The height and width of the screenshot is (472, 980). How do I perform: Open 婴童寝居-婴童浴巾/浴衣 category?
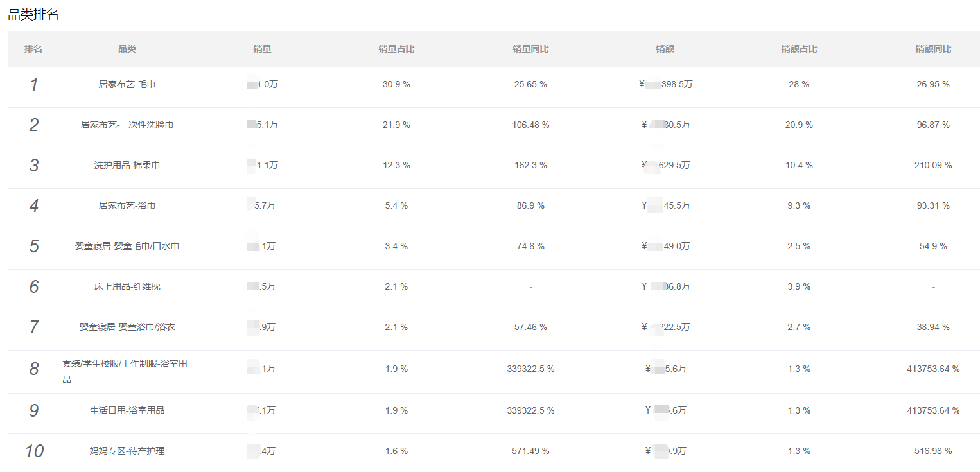click(x=127, y=327)
